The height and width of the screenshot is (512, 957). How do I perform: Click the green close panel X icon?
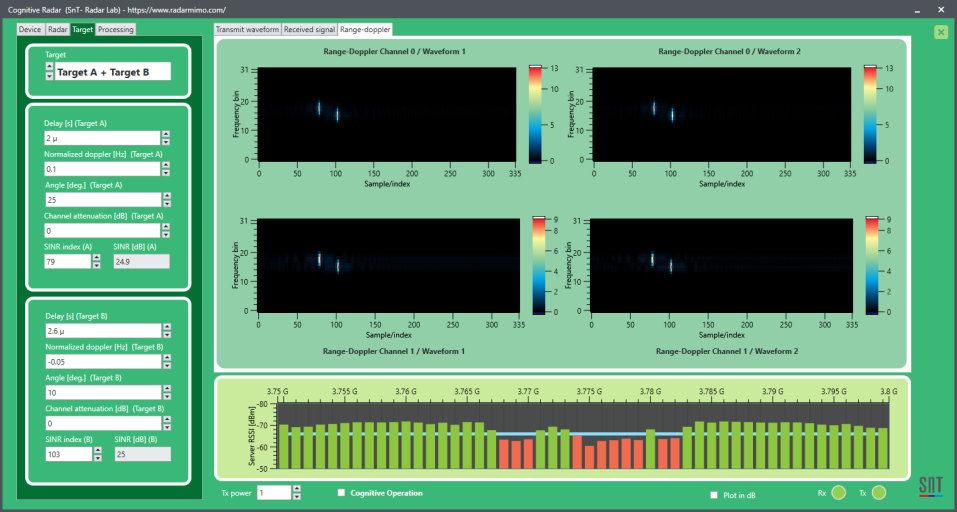940,32
